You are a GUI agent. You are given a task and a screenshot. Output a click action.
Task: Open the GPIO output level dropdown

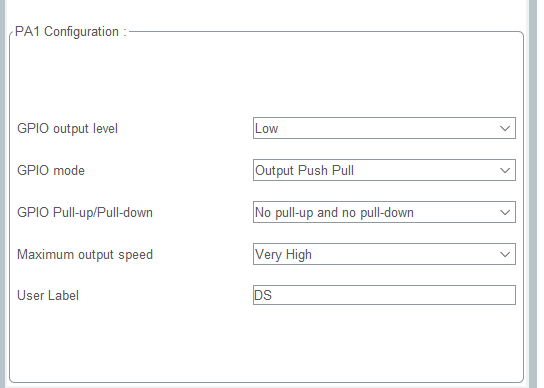384,128
